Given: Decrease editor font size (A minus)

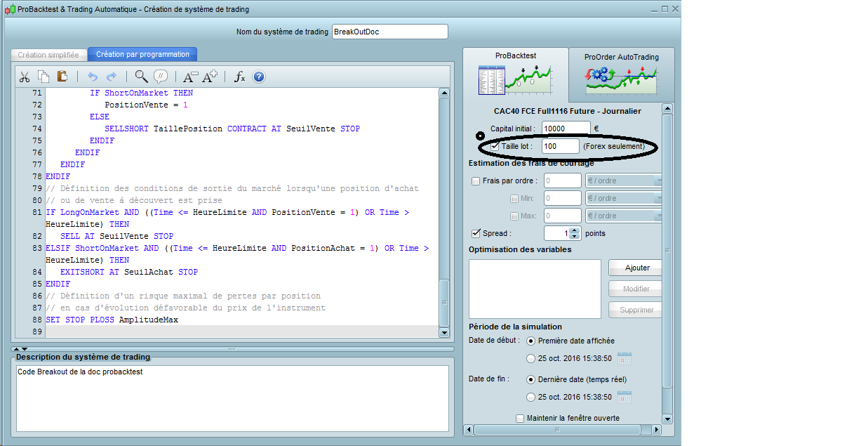Looking at the screenshot, I should pyautogui.click(x=190, y=77).
